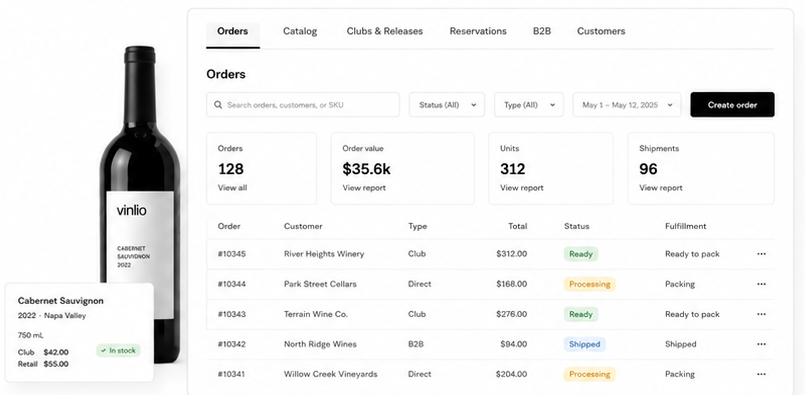Image resolution: width=805 pixels, height=395 pixels.
Task: Go to the Reservations tab
Action: click(478, 31)
